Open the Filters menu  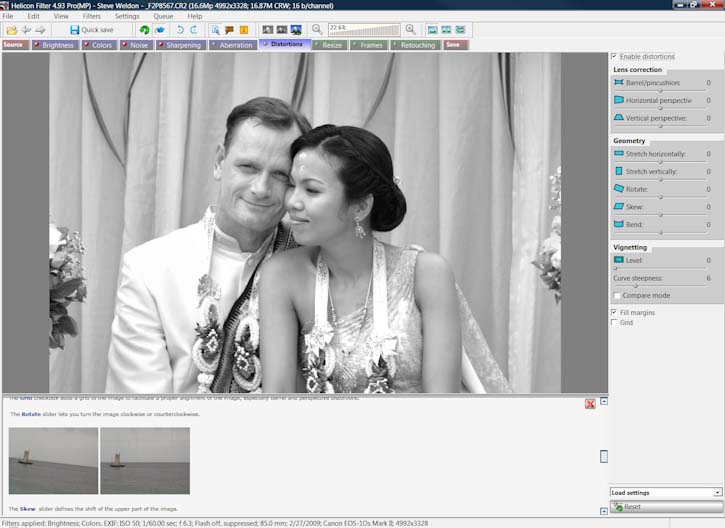pyautogui.click(x=92, y=16)
